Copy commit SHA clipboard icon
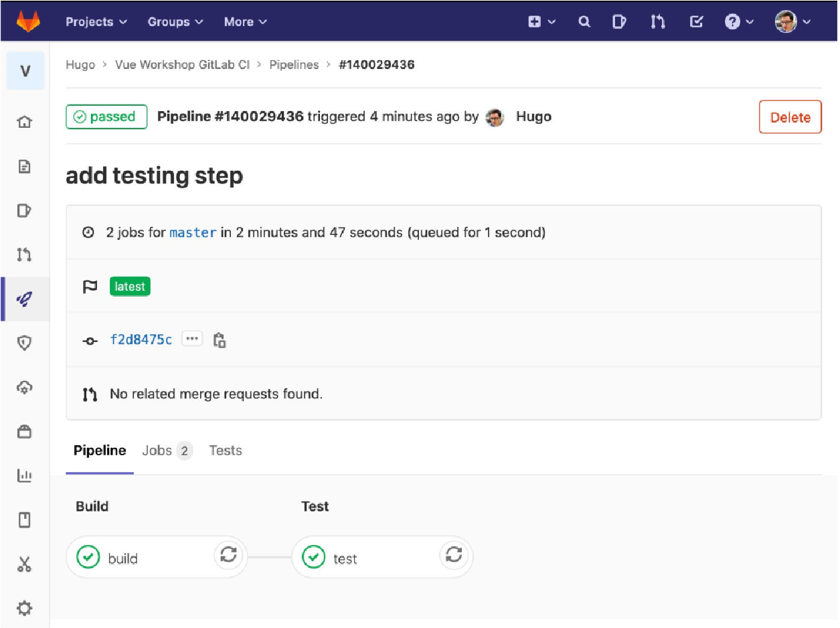This screenshot has height=628, width=840. pos(220,340)
